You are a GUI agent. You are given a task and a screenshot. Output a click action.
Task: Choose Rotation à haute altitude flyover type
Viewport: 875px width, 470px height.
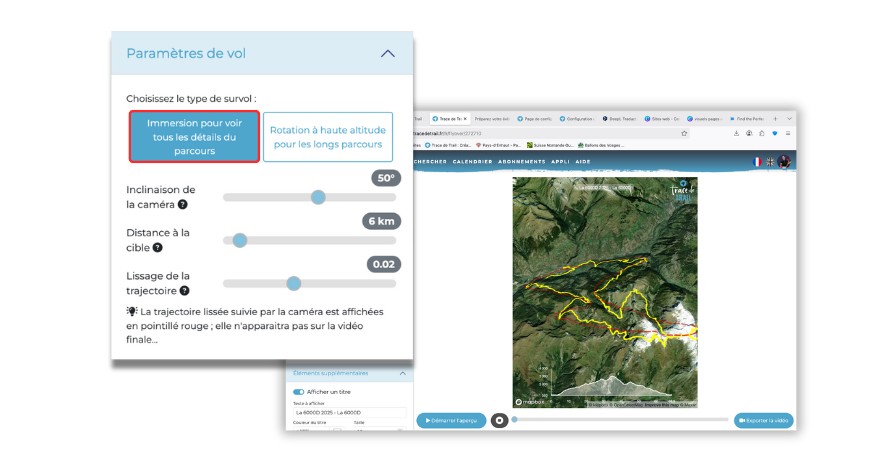pyautogui.click(x=327, y=137)
